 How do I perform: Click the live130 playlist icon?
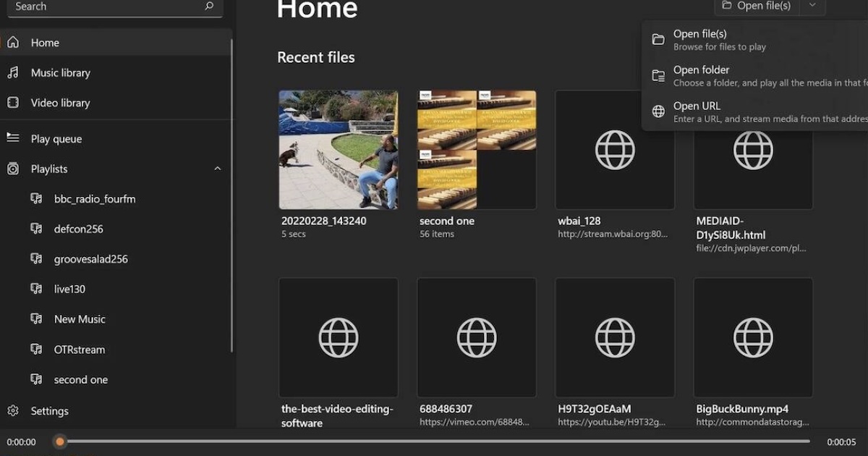36,289
